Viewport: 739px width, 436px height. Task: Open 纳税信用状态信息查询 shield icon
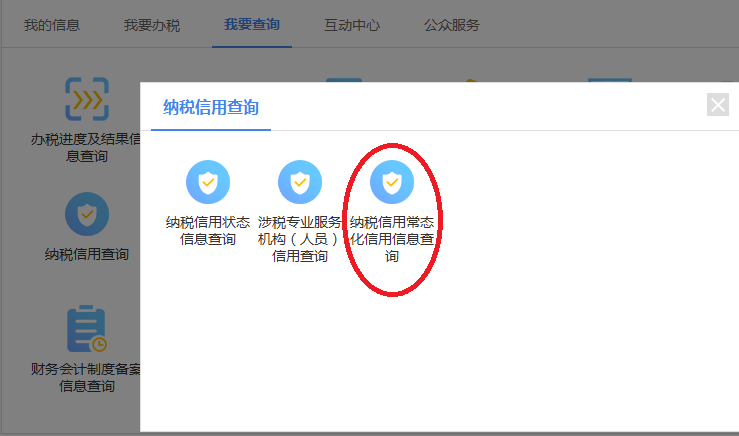[208, 182]
